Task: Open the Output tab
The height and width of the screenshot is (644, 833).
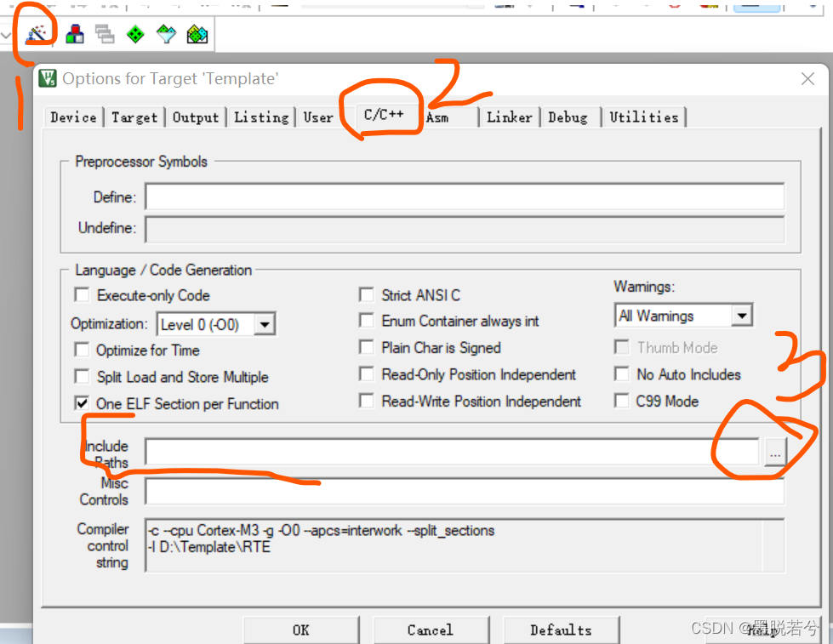Action: [x=196, y=117]
